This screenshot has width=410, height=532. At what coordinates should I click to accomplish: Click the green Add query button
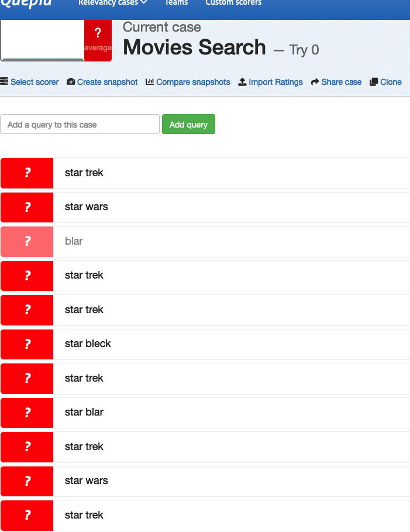188,124
